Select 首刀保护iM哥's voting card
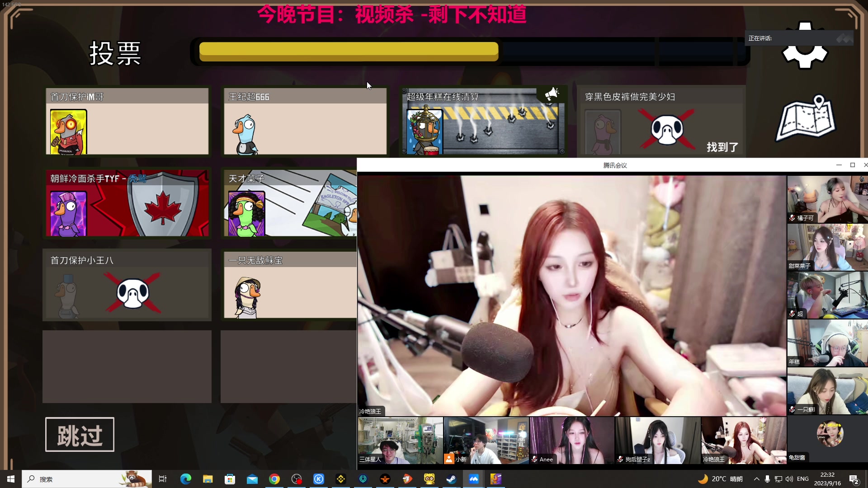Viewport: 868px width, 488px height. pos(127,121)
